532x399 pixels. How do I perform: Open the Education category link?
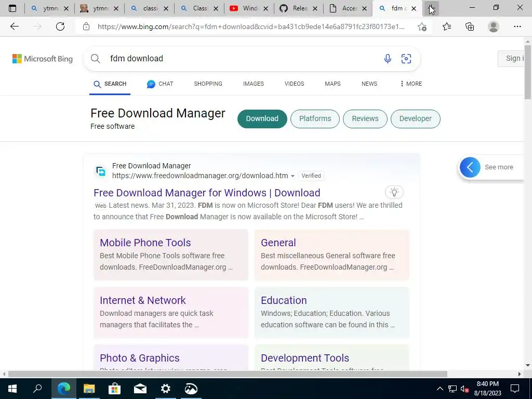[284, 300]
